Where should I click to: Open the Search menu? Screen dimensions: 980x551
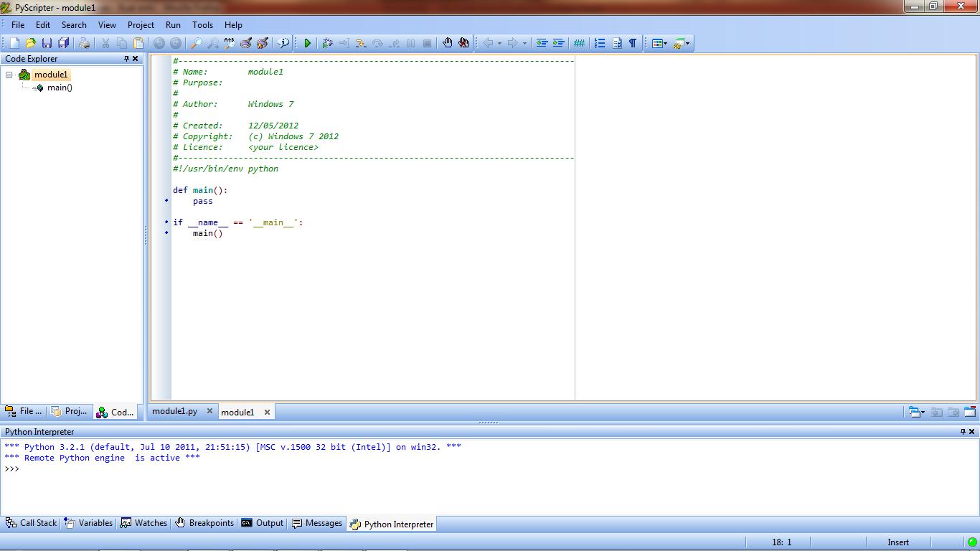coord(74,24)
